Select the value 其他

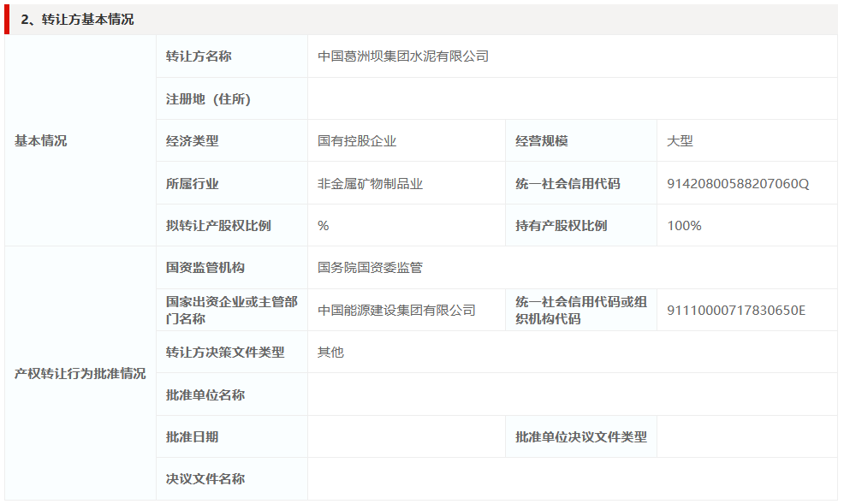click(x=330, y=353)
